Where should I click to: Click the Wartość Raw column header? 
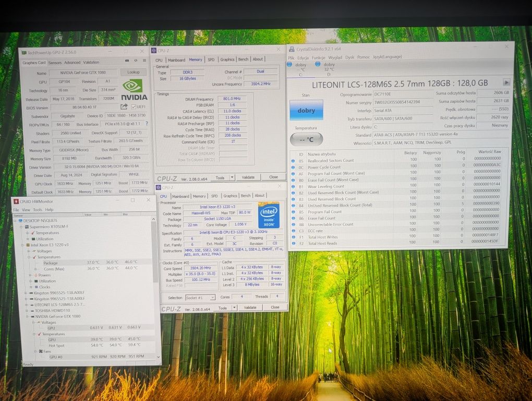(489, 151)
